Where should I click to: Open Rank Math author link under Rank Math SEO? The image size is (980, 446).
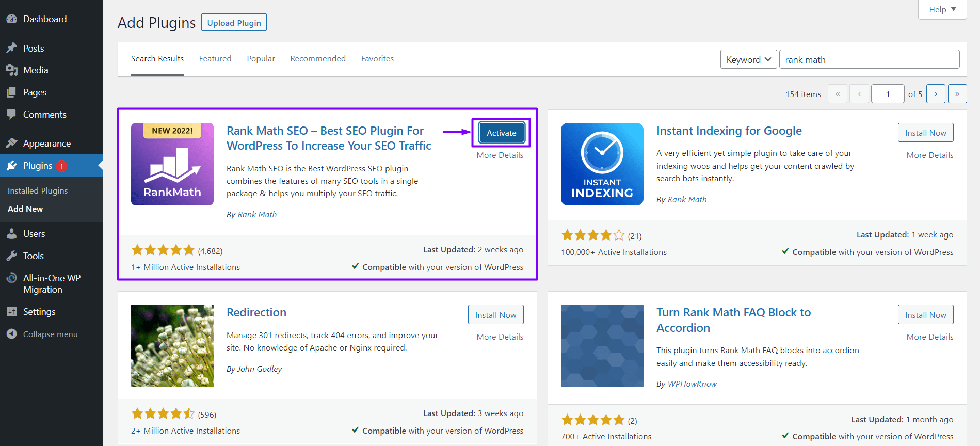coord(257,214)
